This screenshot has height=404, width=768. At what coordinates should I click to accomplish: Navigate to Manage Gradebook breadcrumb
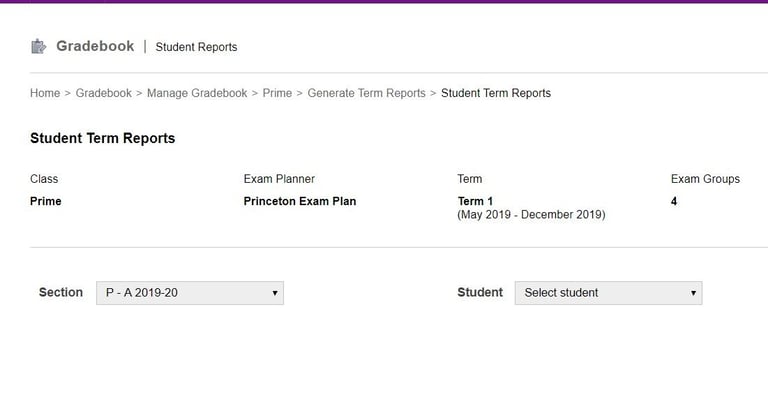coord(197,93)
